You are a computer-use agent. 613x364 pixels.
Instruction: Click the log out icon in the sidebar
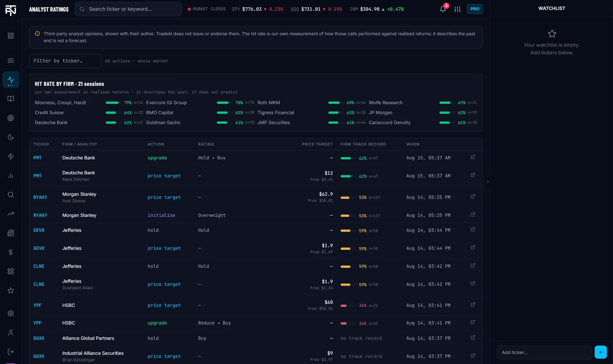pos(11,352)
